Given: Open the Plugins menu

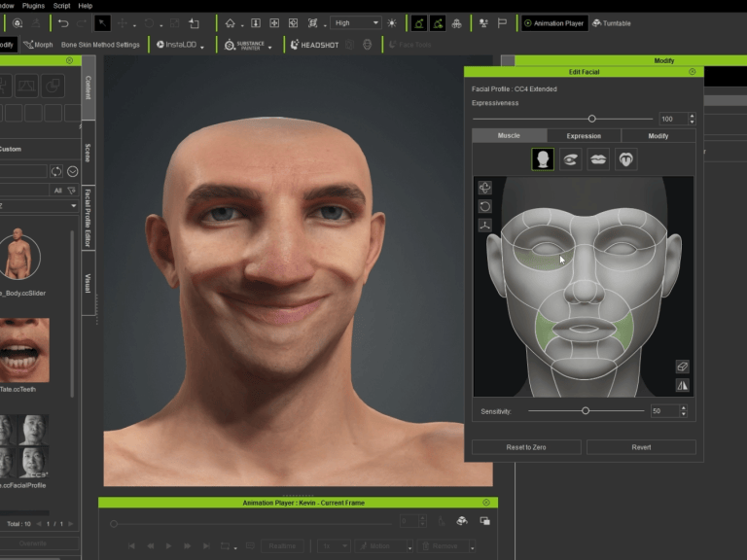Looking at the screenshot, I should point(33,6).
